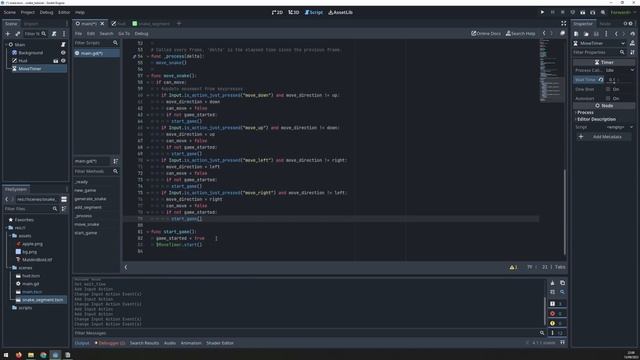
Task: Switch to the snake_segment scene tab
Action: click(x=151, y=24)
